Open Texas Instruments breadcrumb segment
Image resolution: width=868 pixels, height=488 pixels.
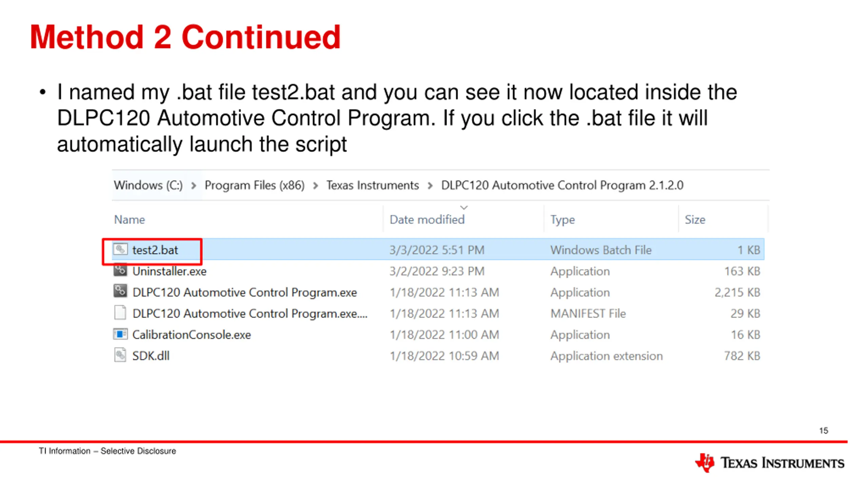(373, 185)
